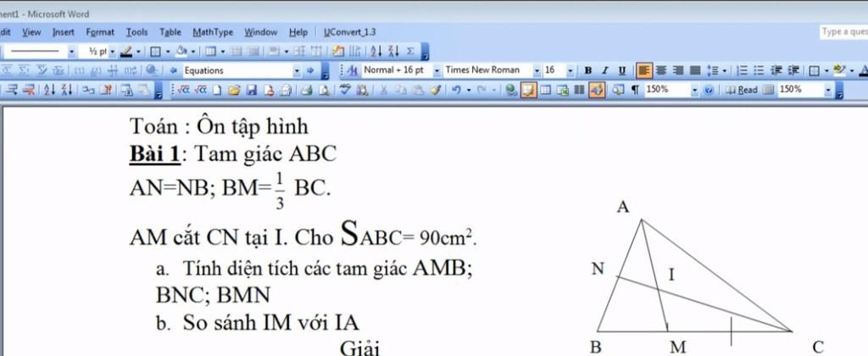Viewport: 868px width, 356px height.
Task: Open the Table menu
Action: point(170,32)
